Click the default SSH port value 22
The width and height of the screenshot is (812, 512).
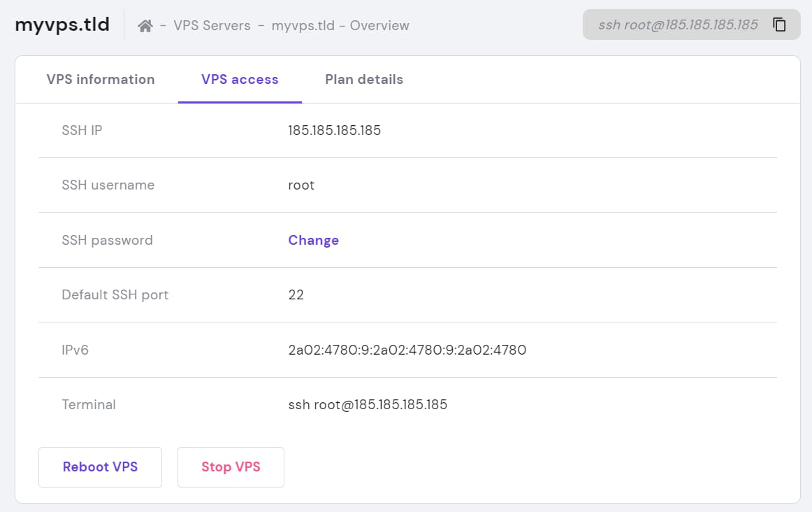296,294
